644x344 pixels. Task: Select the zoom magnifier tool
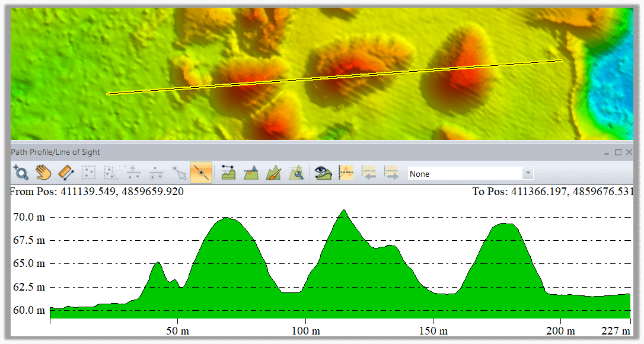21,173
